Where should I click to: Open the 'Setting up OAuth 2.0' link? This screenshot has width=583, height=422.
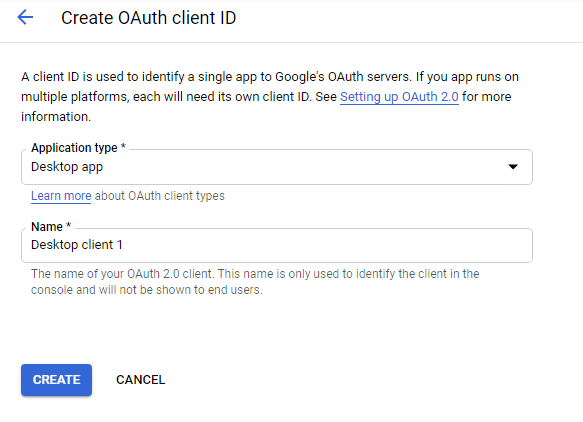coord(399,97)
